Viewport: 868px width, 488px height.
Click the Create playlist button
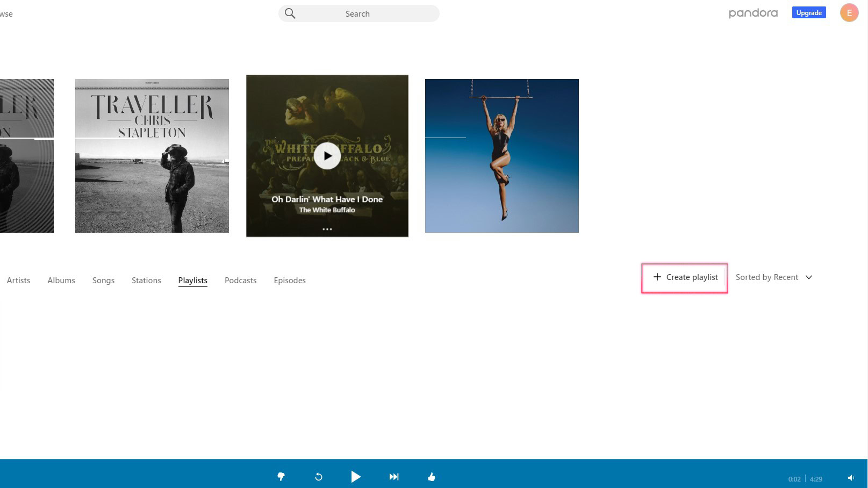(x=685, y=277)
